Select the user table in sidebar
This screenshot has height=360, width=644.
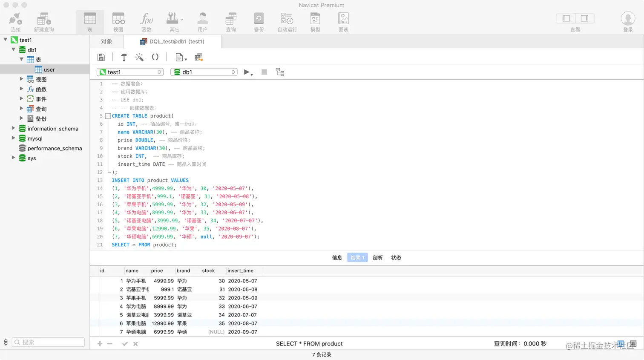[x=45, y=69]
